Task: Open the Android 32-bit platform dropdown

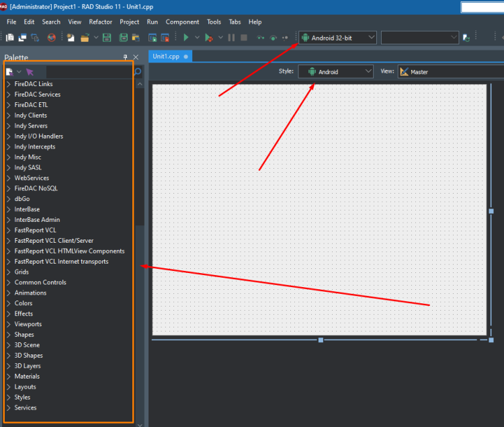Action: point(337,38)
